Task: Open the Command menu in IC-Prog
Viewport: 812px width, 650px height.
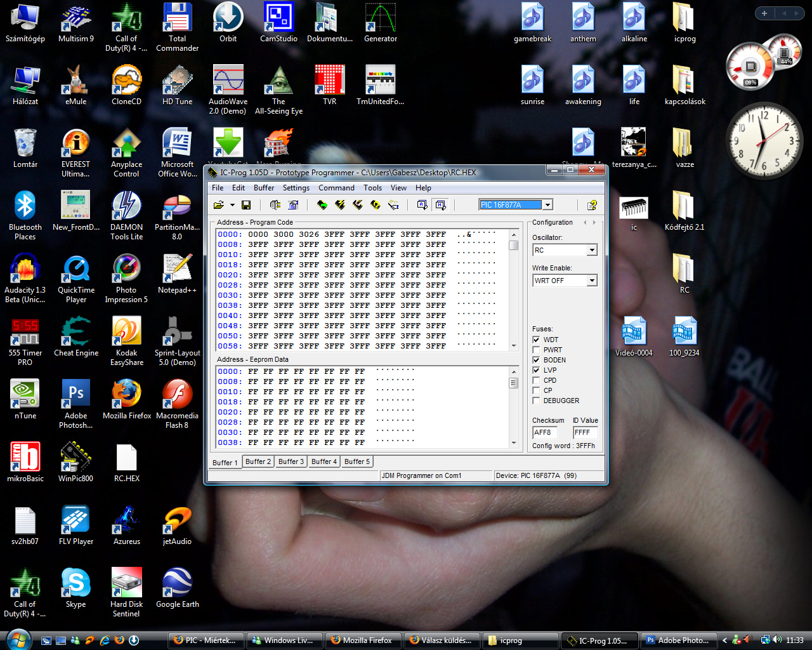Action: 336,188
